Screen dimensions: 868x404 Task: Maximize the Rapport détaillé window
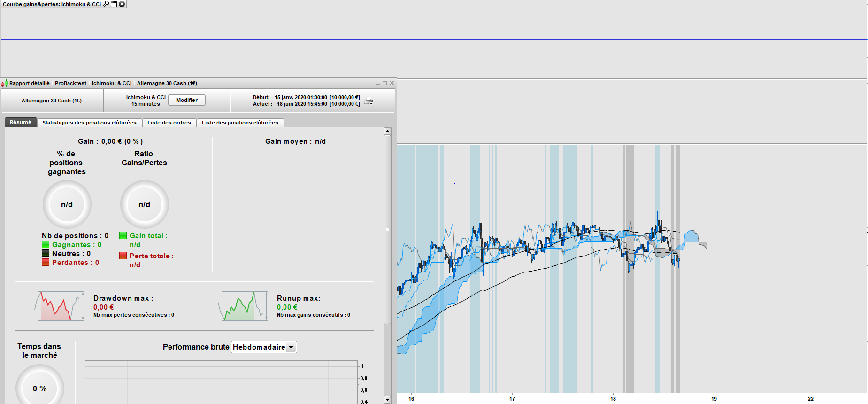384,83
